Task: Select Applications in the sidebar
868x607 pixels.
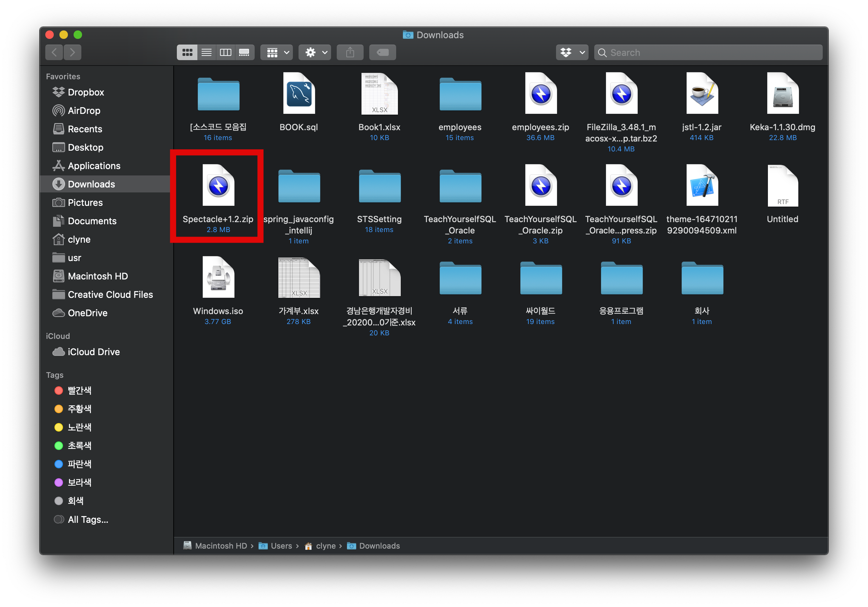Action: (94, 166)
